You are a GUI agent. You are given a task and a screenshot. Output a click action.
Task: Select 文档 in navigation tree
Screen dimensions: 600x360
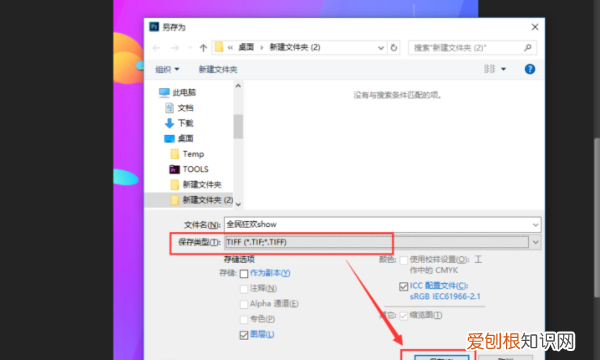pos(179,108)
